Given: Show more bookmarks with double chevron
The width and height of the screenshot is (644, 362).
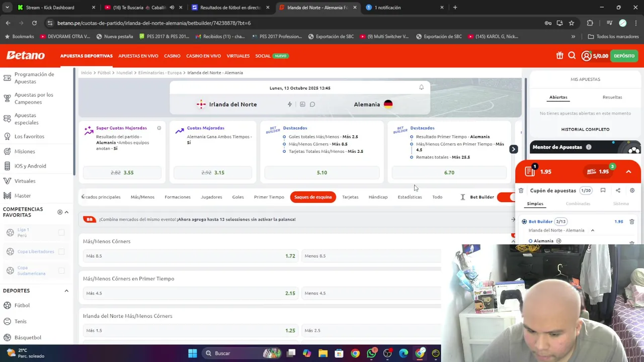Looking at the screenshot, I should [x=573, y=36].
